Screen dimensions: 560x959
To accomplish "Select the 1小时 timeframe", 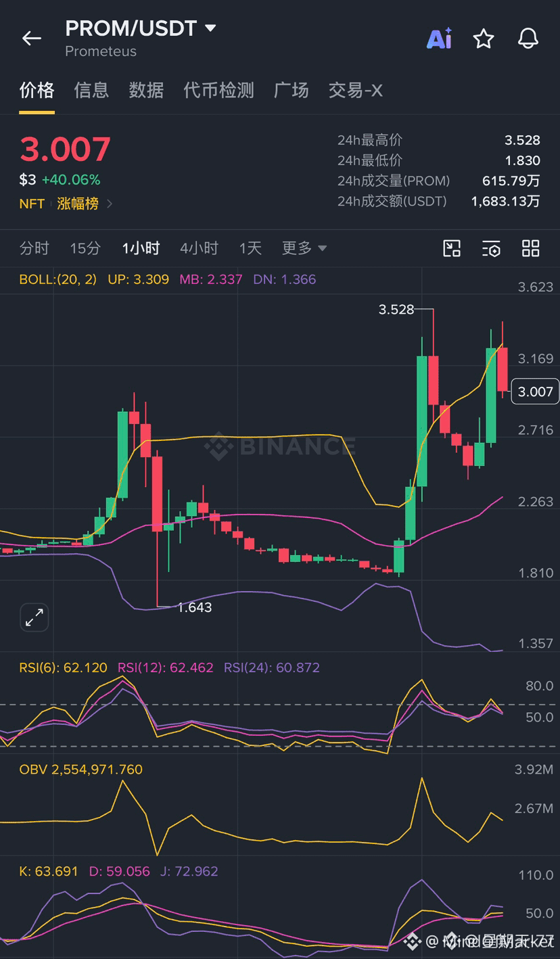I will point(141,248).
